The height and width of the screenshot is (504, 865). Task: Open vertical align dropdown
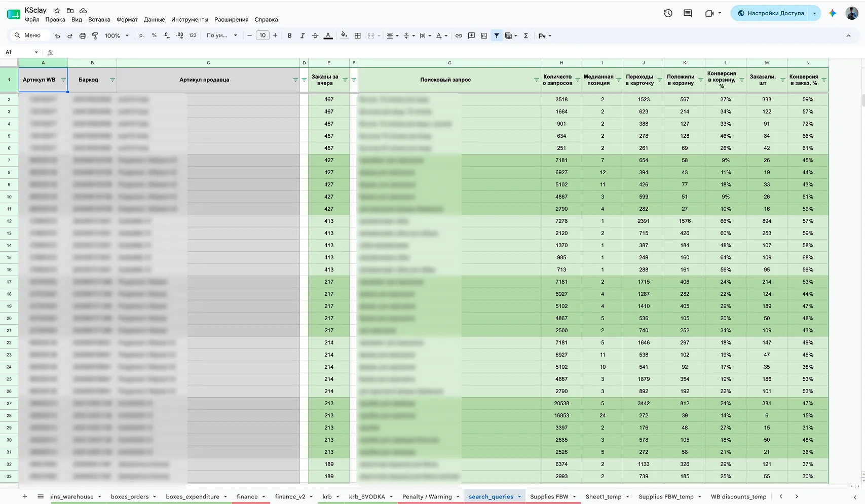click(409, 36)
